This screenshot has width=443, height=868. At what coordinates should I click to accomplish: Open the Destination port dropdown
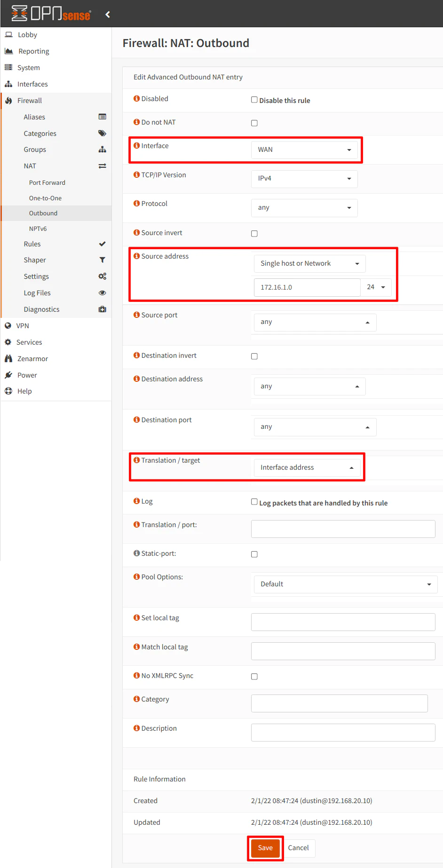tap(315, 427)
